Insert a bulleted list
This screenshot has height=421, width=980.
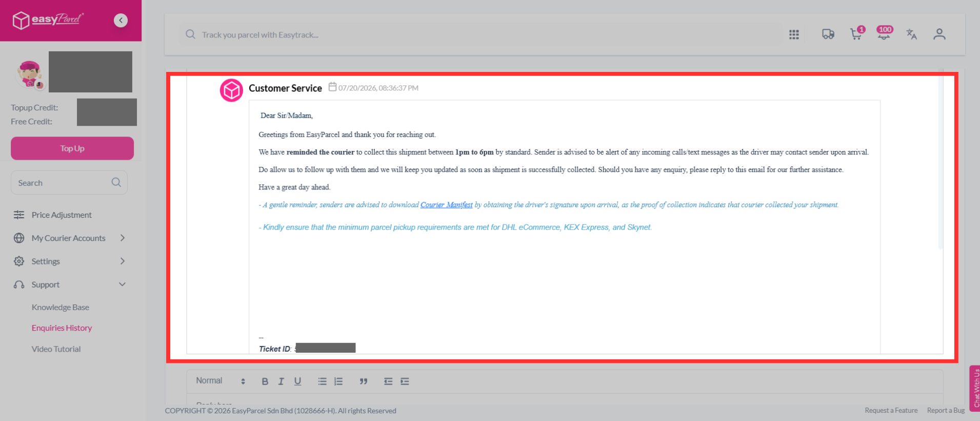[x=322, y=381]
